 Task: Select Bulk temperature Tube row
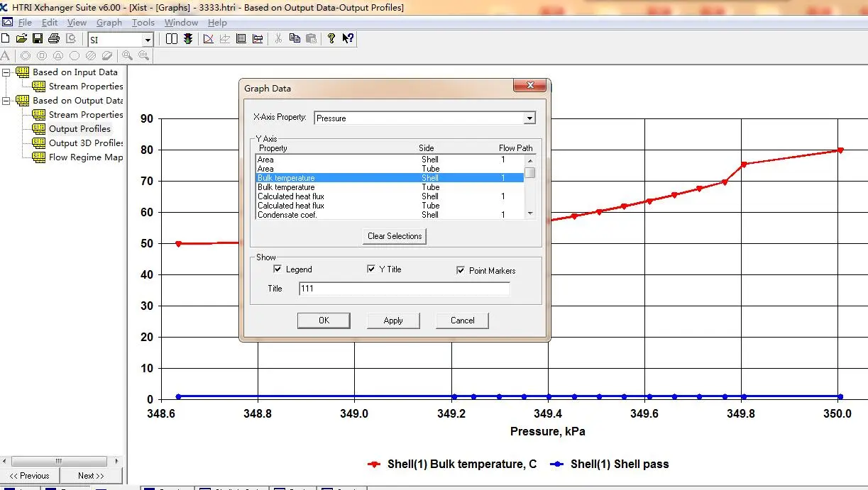point(390,187)
